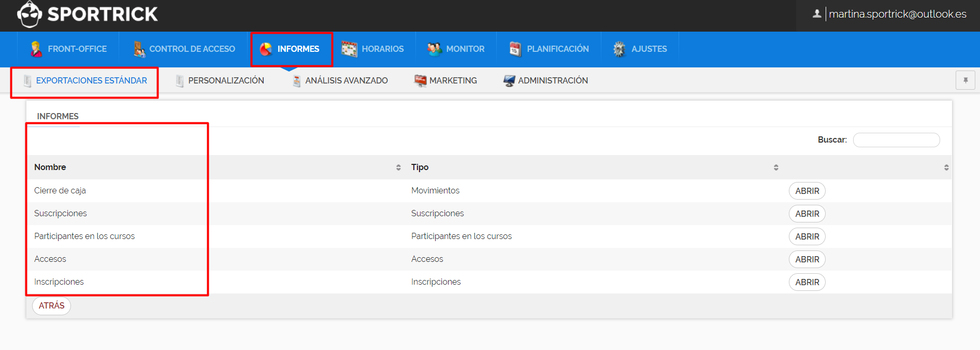Select the 'Accesos' name cell
The image size is (980, 350).
click(x=50, y=259)
